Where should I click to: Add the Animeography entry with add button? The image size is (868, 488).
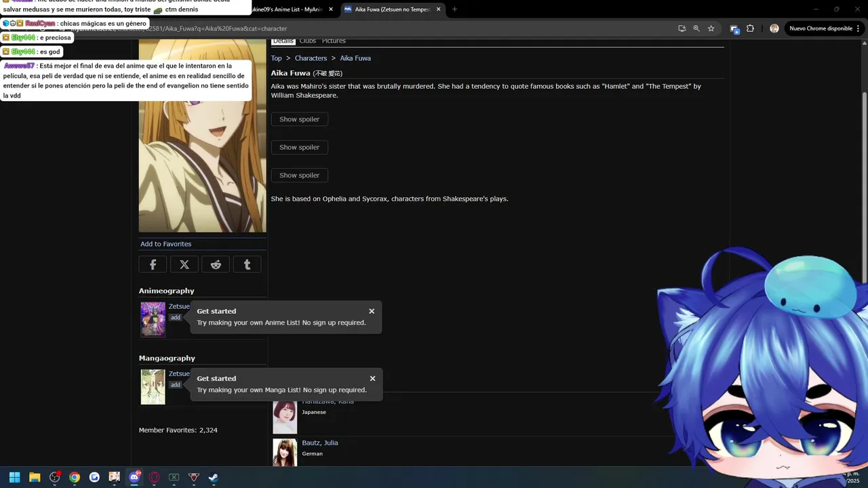pyautogui.click(x=176, y=317)
